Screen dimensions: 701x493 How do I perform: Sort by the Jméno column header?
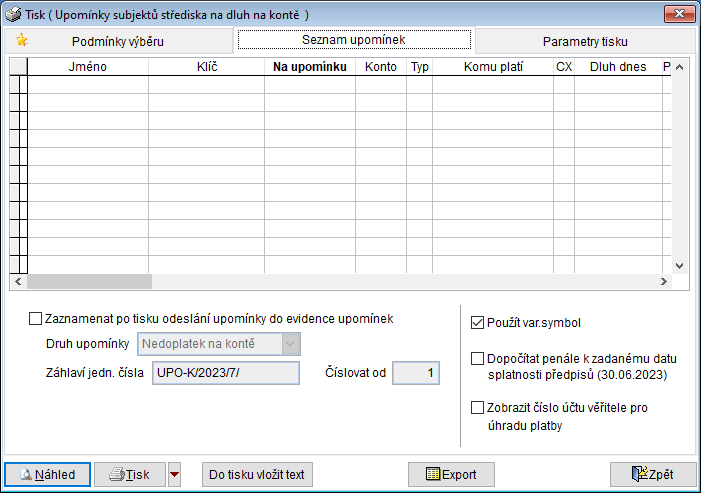tap(88, 67)
